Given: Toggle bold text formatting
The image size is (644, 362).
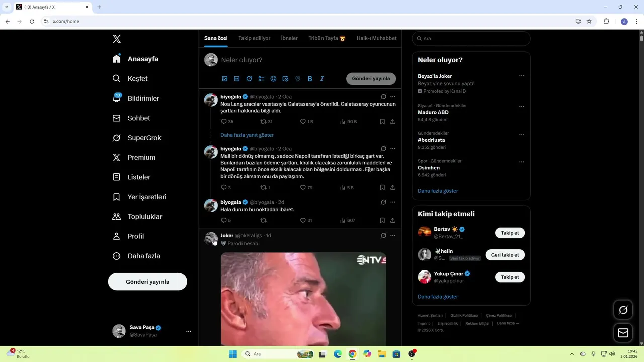Looking at the screenshot, I should tap(310, 79).
